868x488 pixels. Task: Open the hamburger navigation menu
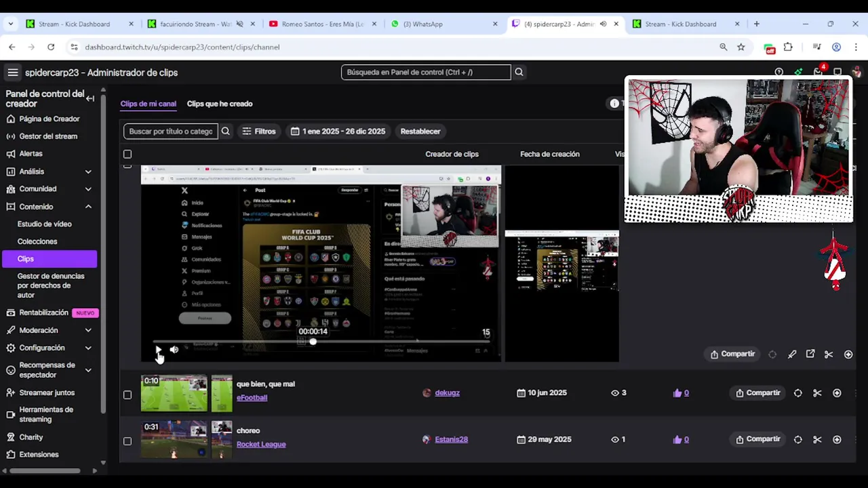pyautogui.click(x=13, y=73)
